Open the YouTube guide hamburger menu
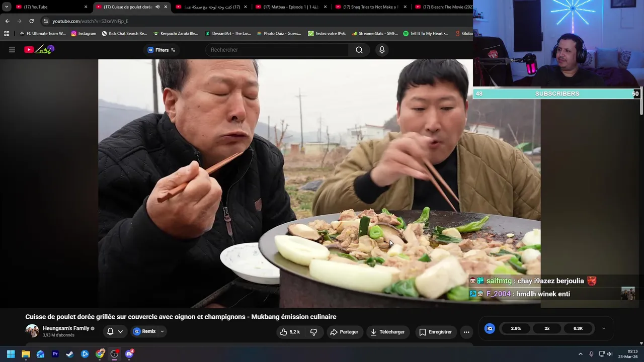This screenshot has height=362, width=644. pos(12,50)
